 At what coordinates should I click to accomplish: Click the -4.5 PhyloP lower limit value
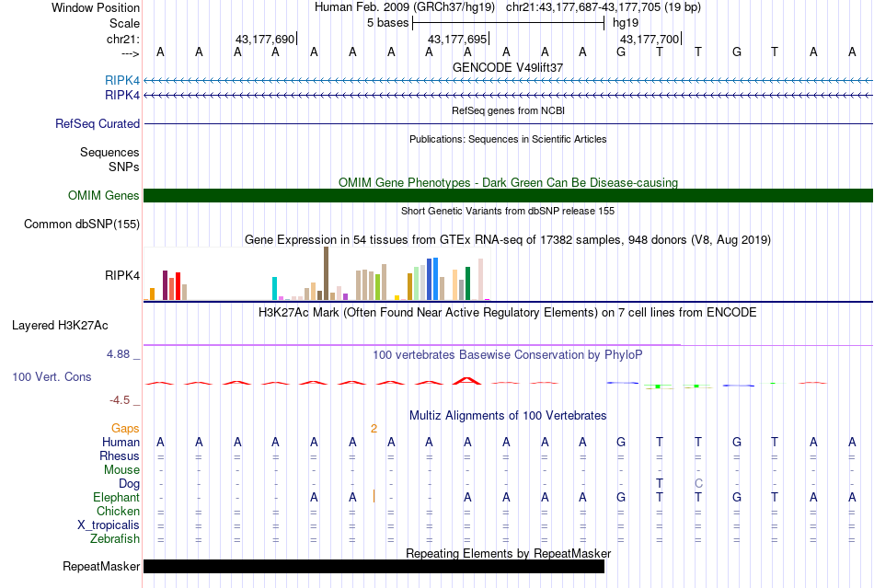point(120,400)
